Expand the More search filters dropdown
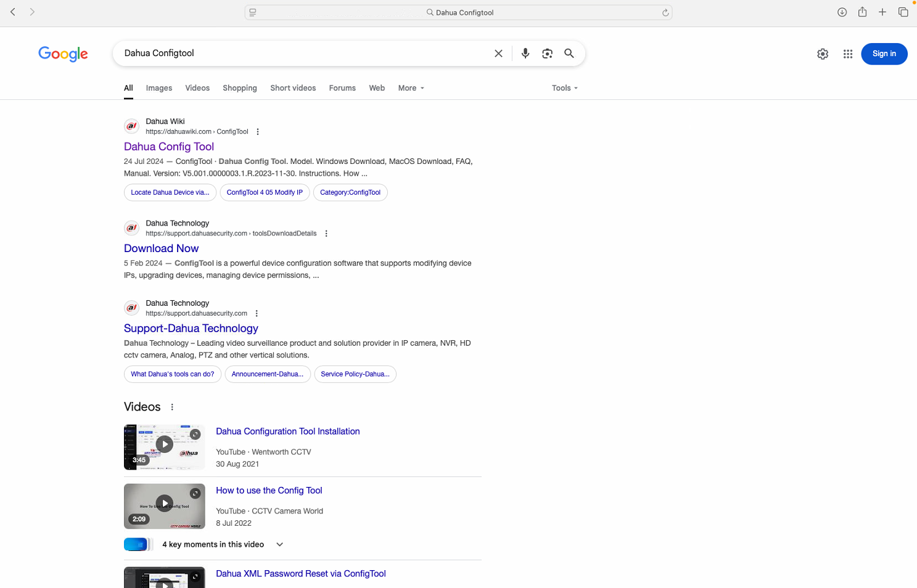The width and height of the screenshot is (917, 588). point(411,88)
